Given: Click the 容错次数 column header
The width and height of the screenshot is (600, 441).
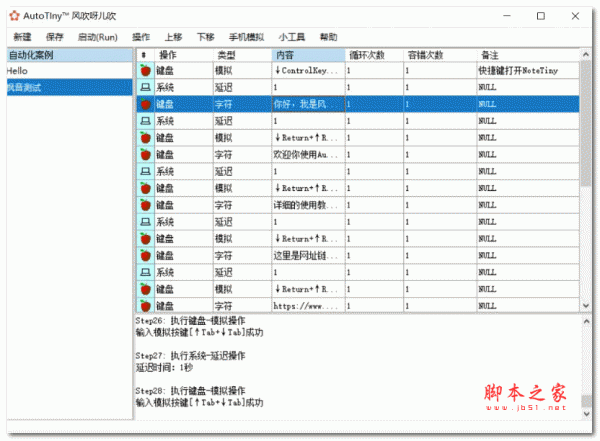Looking at the screenshot, I should point(440,55).
